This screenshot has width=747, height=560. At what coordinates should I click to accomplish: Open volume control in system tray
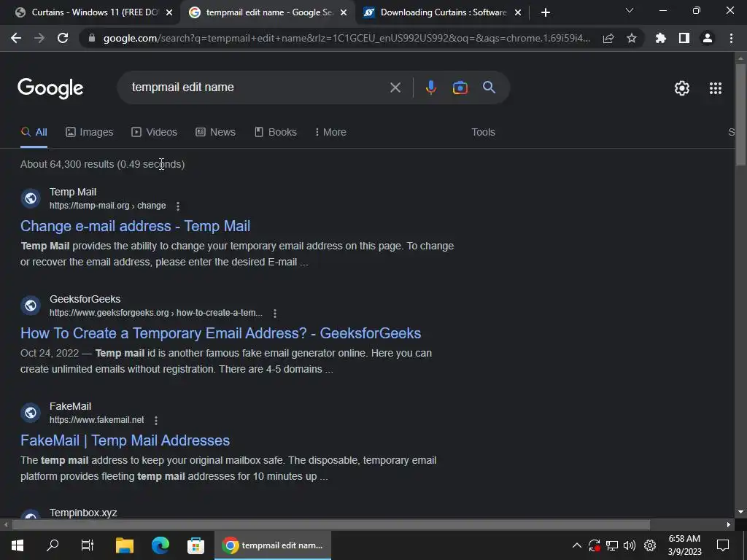pyautogui.click(x=630, y=545)
